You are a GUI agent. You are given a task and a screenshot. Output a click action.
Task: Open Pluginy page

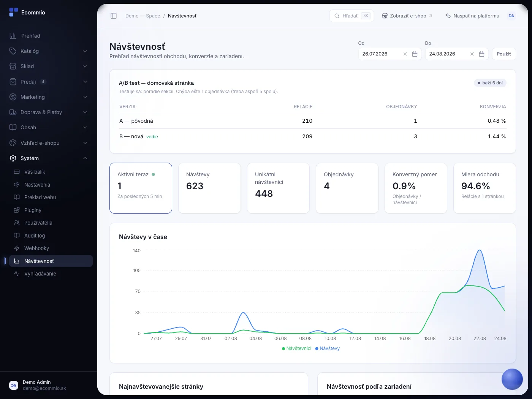pyautogui.click(x=51, y=210)
